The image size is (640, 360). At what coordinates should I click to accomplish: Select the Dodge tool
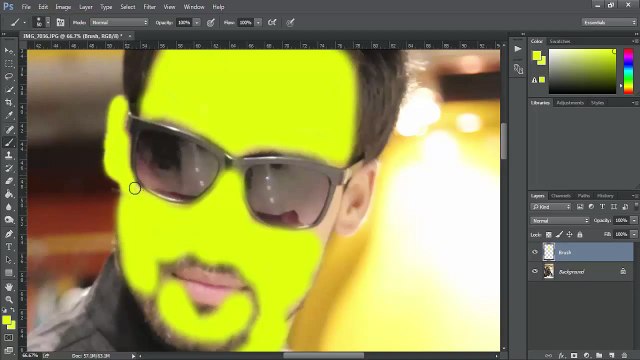tap(9, 220)
